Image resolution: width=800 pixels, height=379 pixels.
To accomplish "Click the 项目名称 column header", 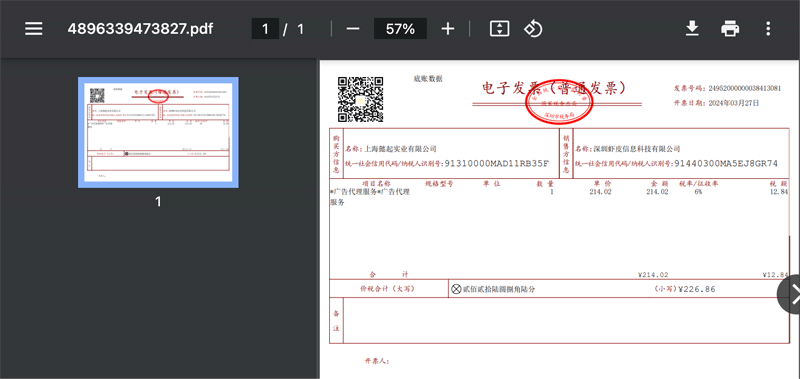I will (377, 183).
